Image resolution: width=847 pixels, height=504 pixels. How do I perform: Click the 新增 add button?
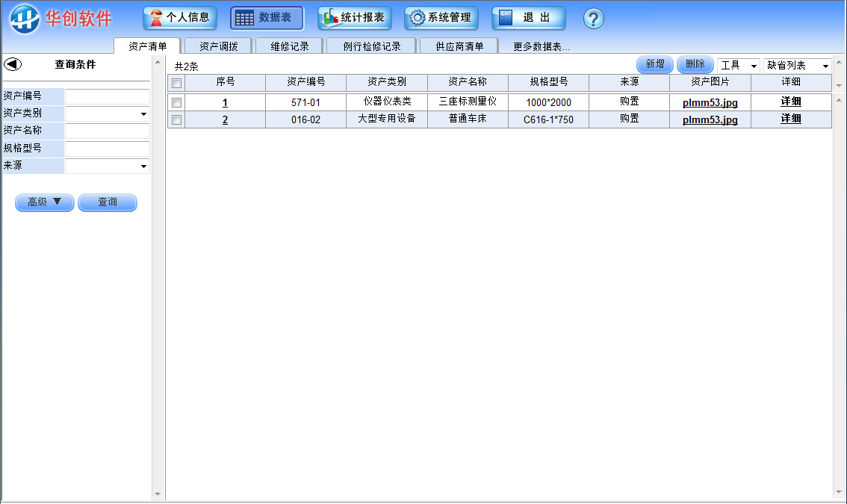click(655, 64)
